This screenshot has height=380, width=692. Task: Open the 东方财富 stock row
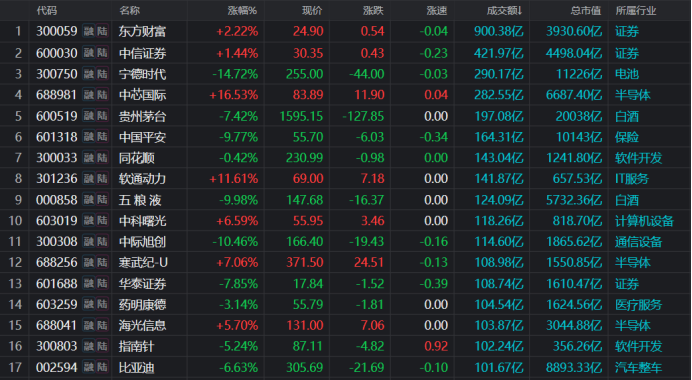coord(346,31)
